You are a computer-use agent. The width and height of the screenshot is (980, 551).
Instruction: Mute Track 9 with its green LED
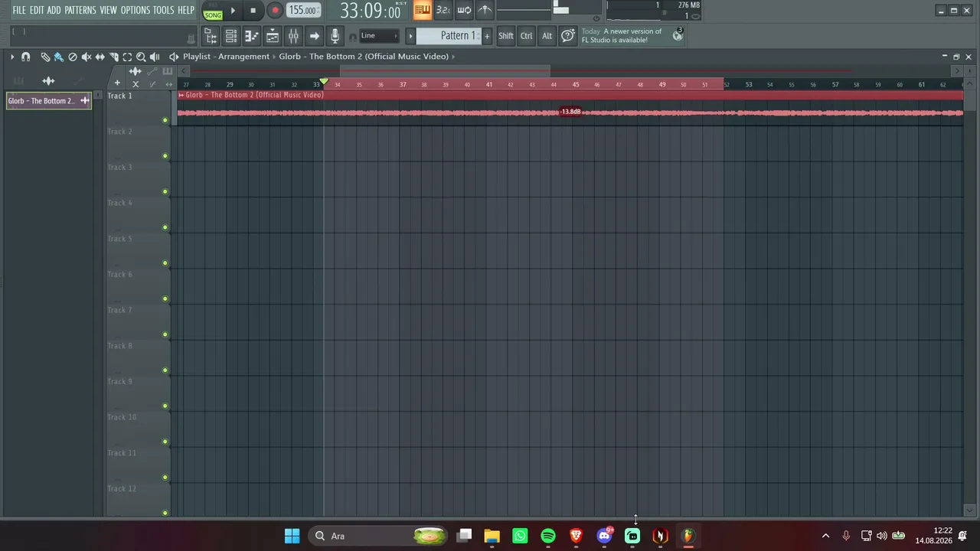pyautogui.click(x=165, y=406)
